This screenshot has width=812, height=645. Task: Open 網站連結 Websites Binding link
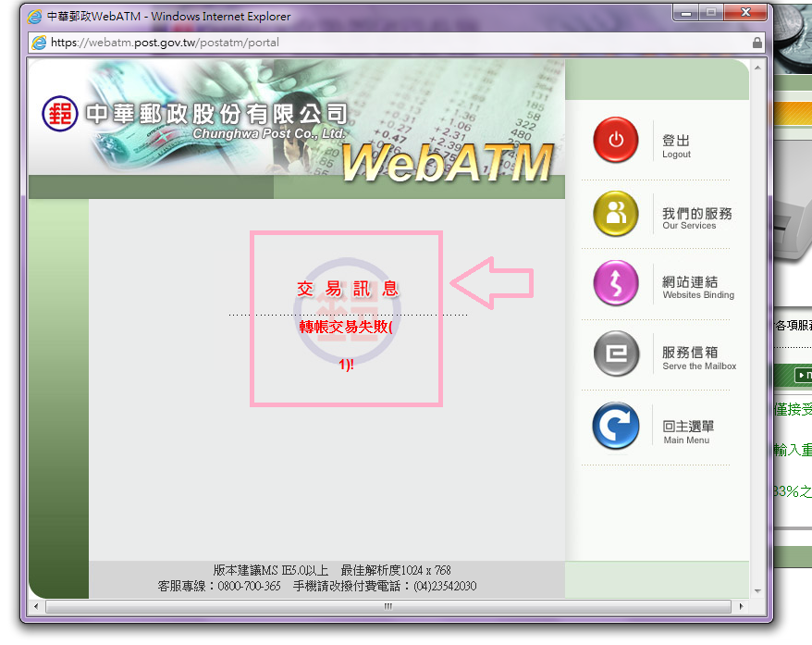698,288
